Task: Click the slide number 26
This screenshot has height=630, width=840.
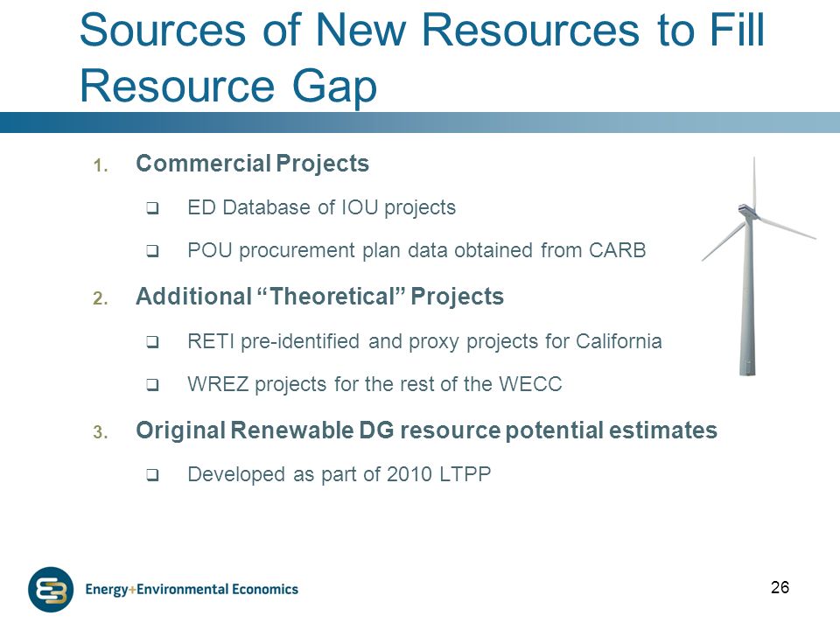Action: [x=780, y=588]
